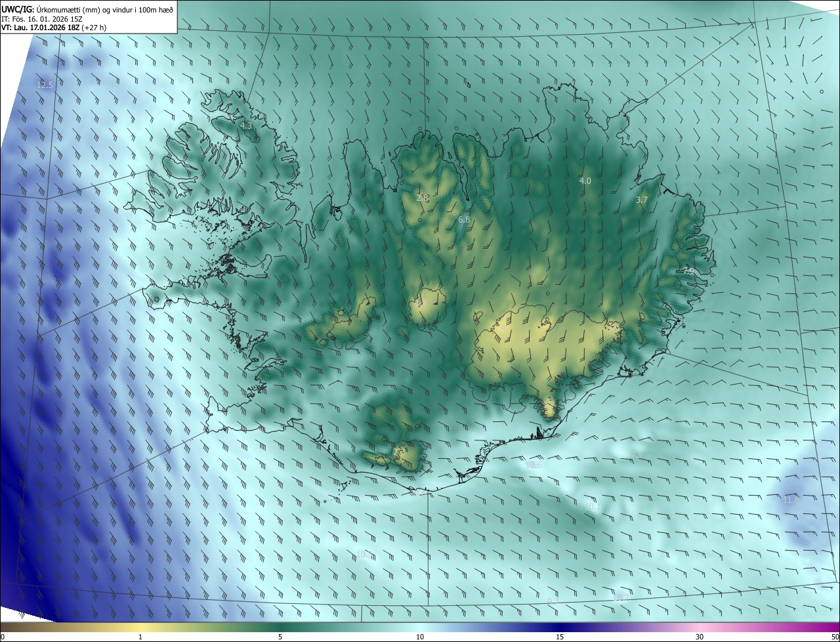Click the 12.5 value label on the map

pos(45,85)
